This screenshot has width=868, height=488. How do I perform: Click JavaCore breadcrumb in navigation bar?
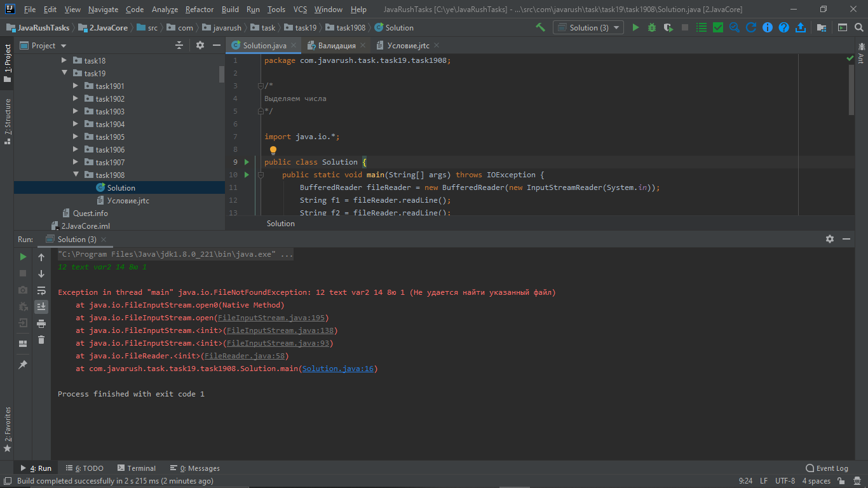pyautogui.click(x=104, y=27)
